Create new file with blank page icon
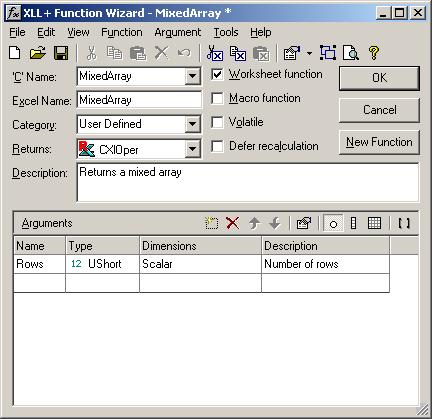This screenshot has height=419, width=432. click(15, 53)
